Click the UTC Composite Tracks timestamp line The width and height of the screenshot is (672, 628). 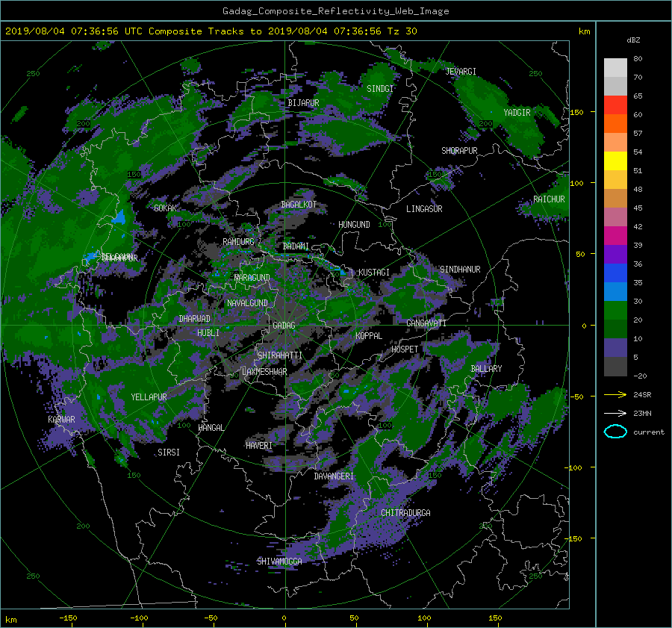[x=211, y=31]
